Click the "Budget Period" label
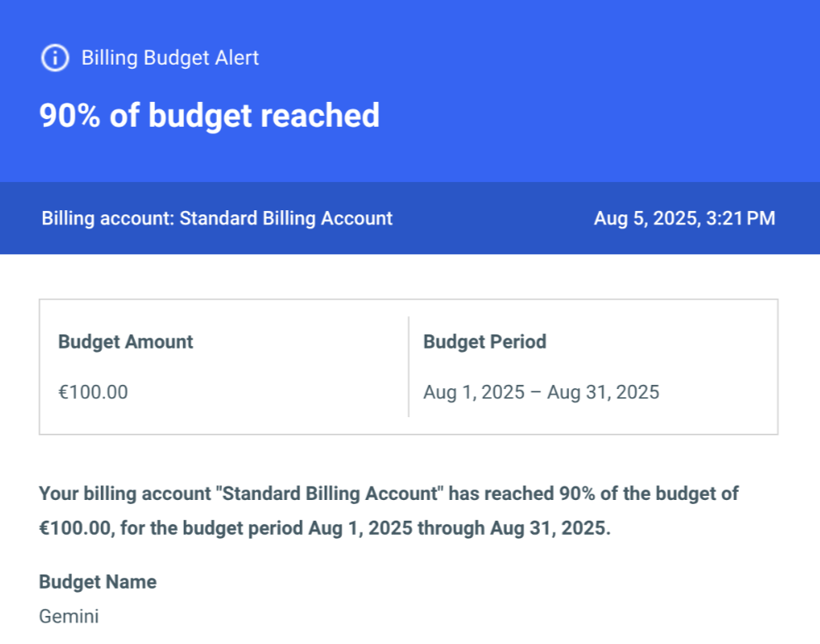 [x=485, y=342]
